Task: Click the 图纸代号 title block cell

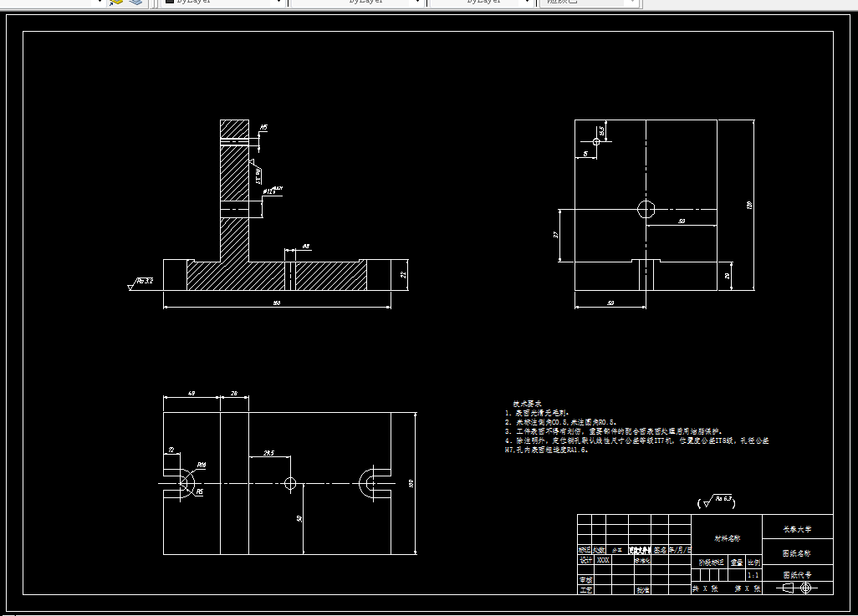Action: tap(797, 574)
